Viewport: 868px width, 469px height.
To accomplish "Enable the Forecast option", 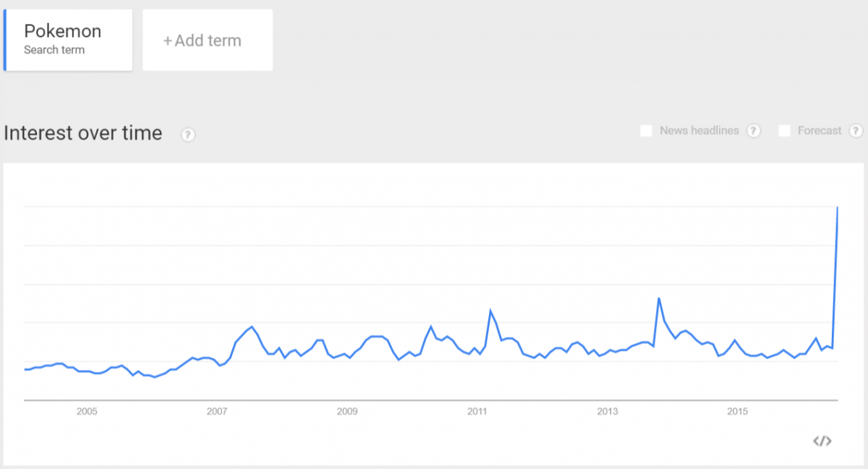I will (784, 131).
